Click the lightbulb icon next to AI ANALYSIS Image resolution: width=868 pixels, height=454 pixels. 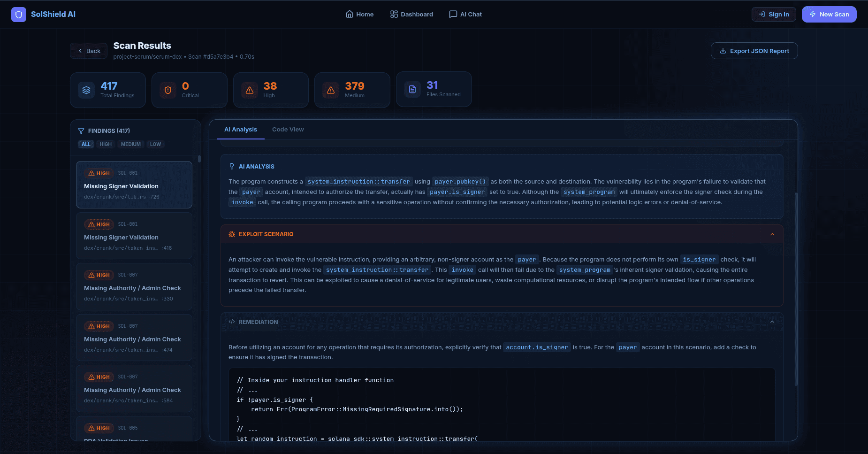[x=231, y=166]
